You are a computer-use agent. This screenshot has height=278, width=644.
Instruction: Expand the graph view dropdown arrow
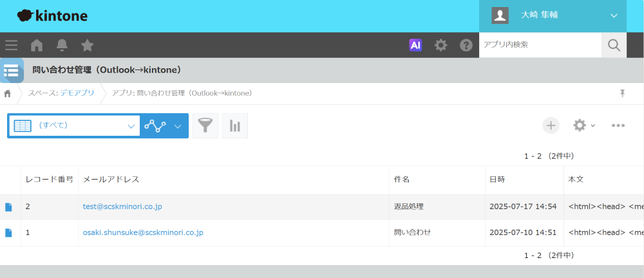point(178,125)
